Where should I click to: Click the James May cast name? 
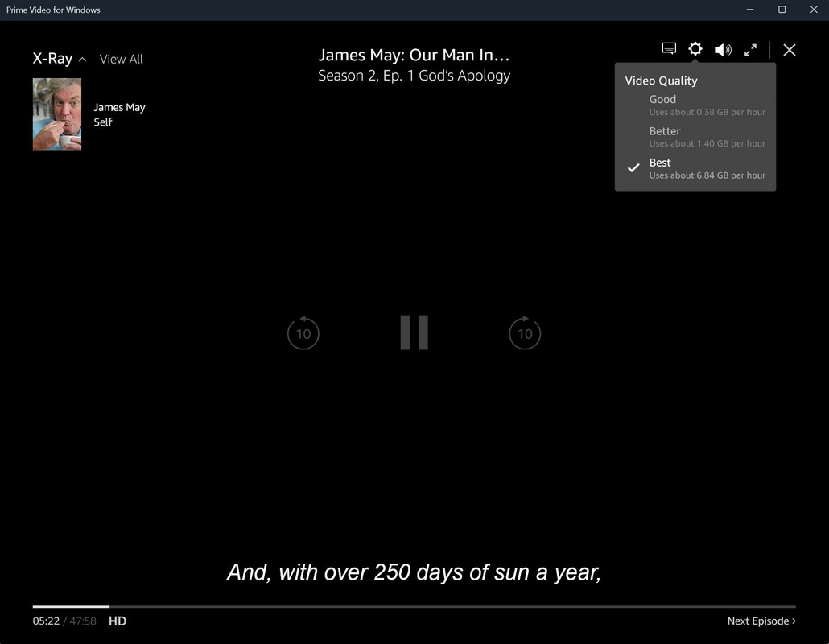point(119,107)
